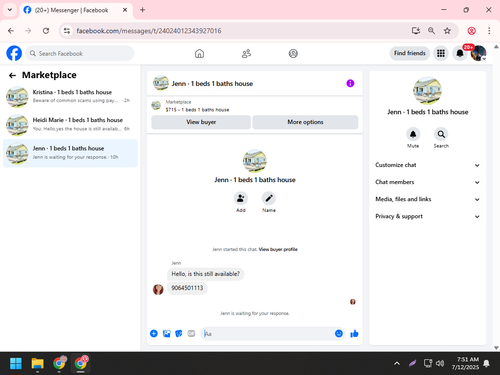Click the View buyer button

[201, 122]
